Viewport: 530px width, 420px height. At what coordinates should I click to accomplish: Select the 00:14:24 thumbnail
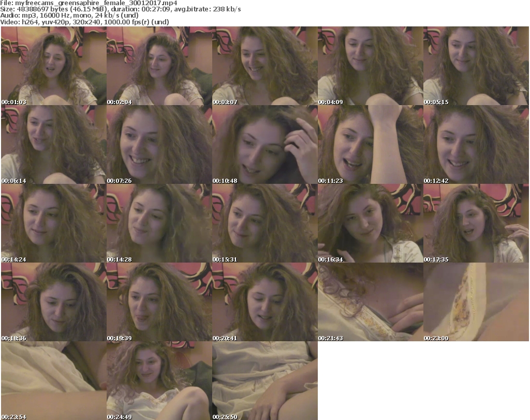coord(54,223)
